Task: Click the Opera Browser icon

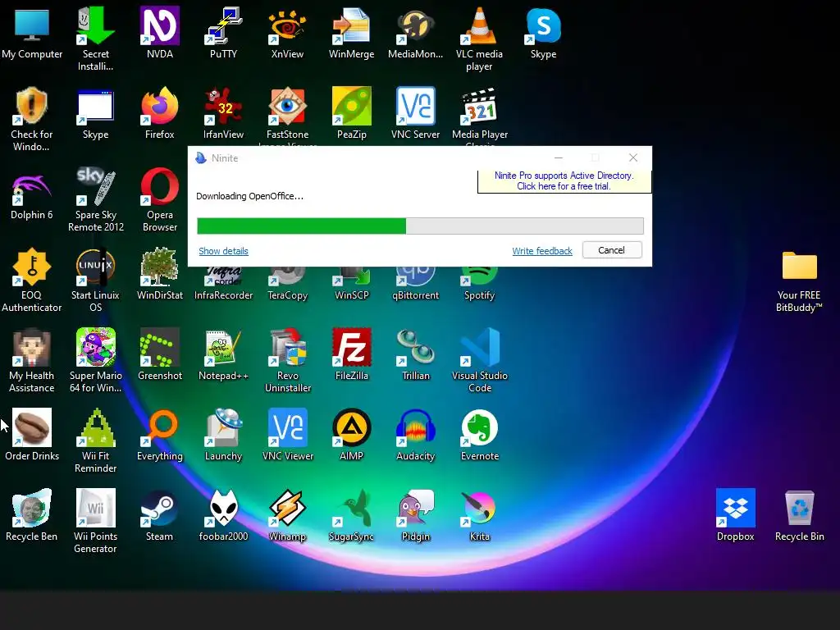Action: coord(160,186)
